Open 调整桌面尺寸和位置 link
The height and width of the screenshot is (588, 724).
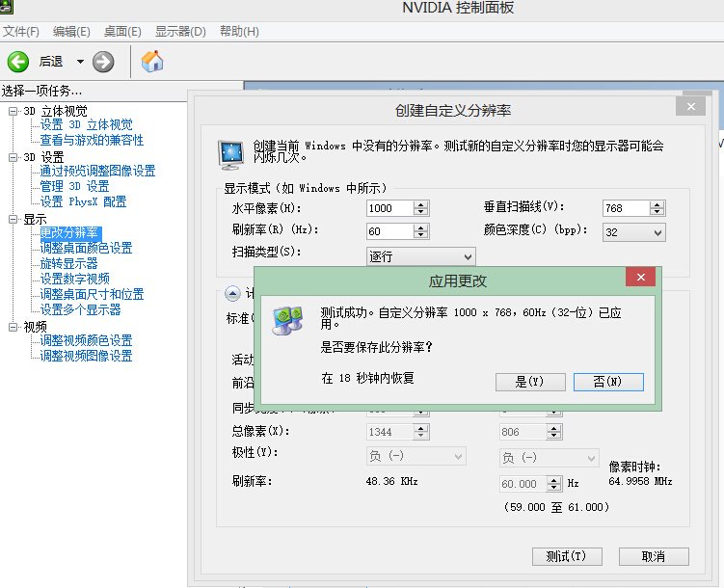point(92,294)
